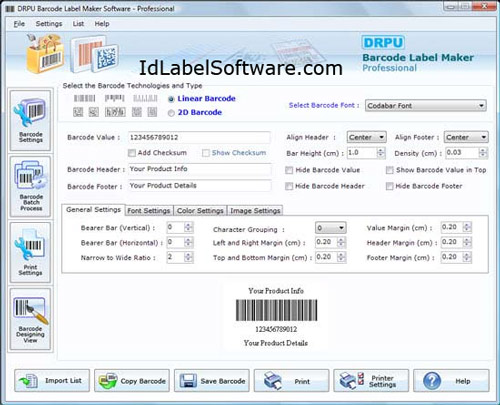
Task: Click the Copy Barcode button
Action: [x=132, y=380]
